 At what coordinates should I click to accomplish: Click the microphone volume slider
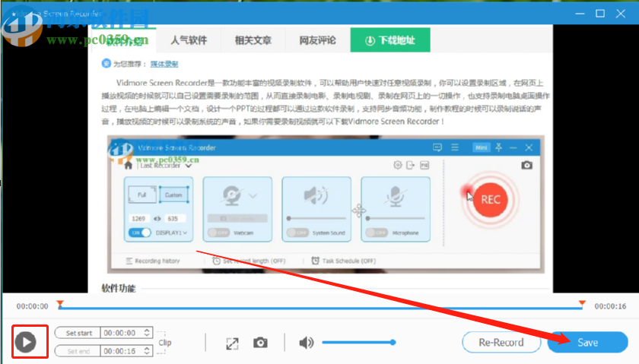pos(396,218)
